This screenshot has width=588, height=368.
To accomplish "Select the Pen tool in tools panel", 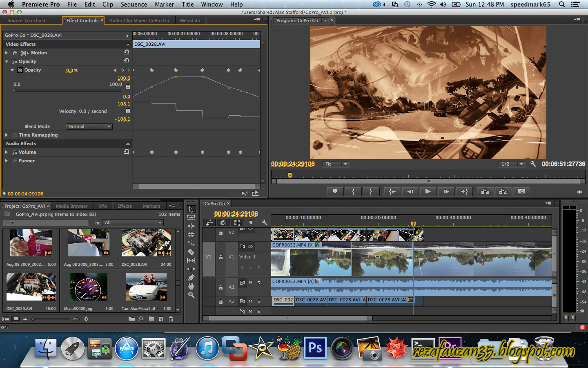I will coord(191,278).
